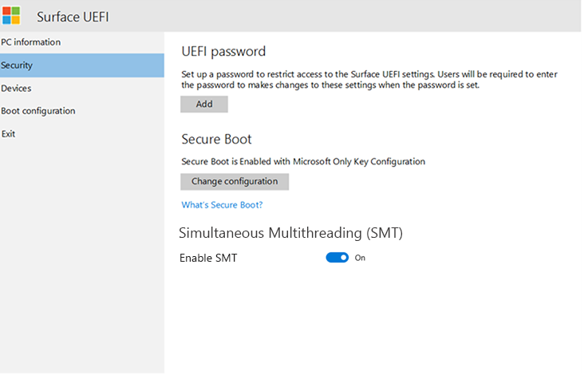Click the Change configuration button
The height and width of the screenshot is (375, 588).
[235, 182]
